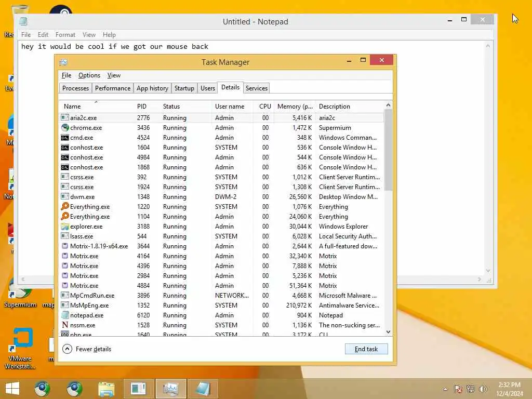Click Task Manager scroll up arrow
Viewport: 532px width, 399px height.
[x=388, y=105]
